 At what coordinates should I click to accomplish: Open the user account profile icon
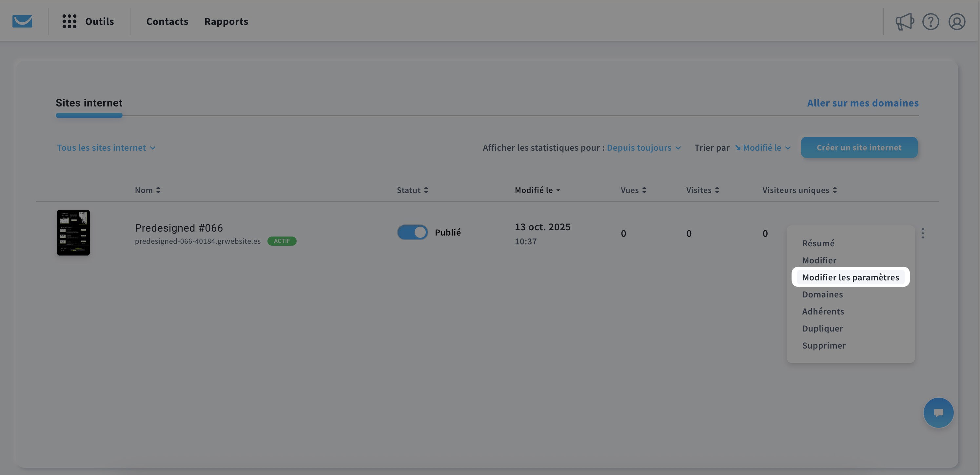(x=956, y=22)
